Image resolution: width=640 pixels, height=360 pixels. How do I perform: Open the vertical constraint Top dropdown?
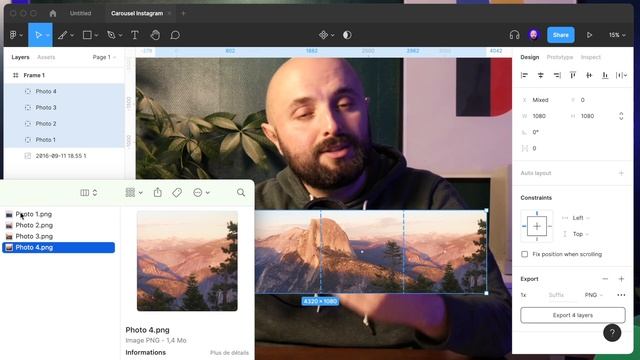click(580, 234)
